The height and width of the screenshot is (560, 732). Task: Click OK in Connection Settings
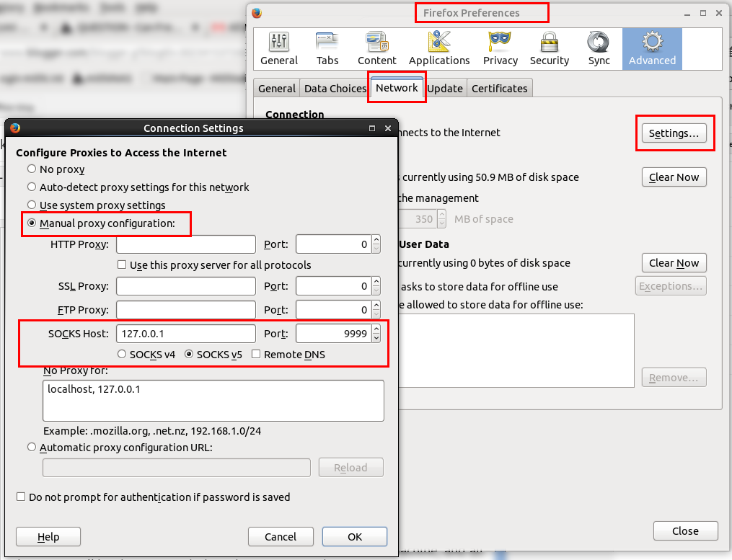pos(355,537)
